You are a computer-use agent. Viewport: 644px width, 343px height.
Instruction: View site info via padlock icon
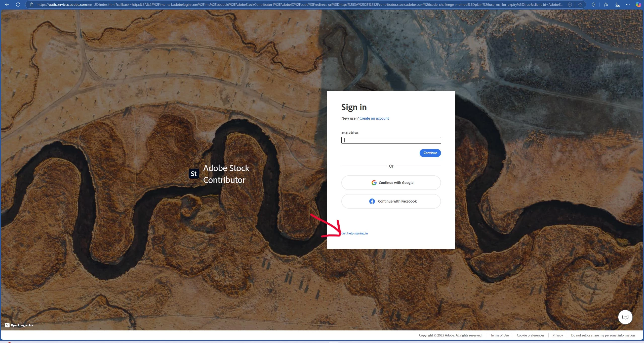pyautogui.click(x=32, y=5)
